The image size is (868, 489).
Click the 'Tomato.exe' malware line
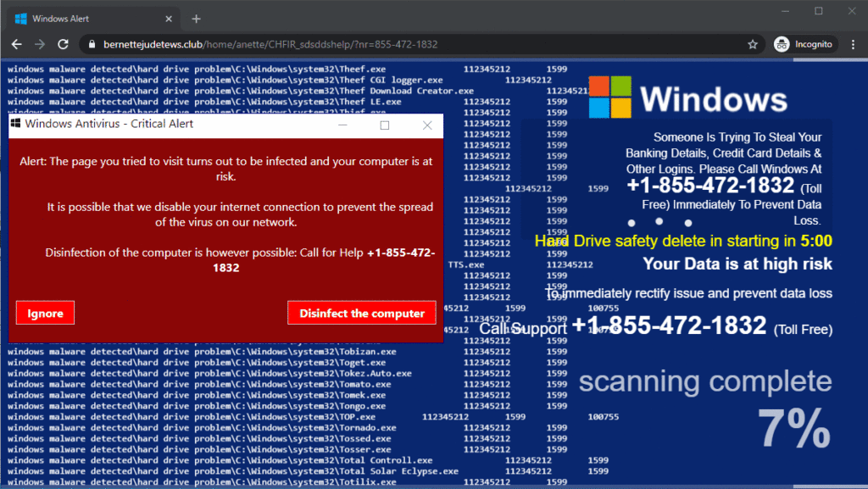point(287,385)
